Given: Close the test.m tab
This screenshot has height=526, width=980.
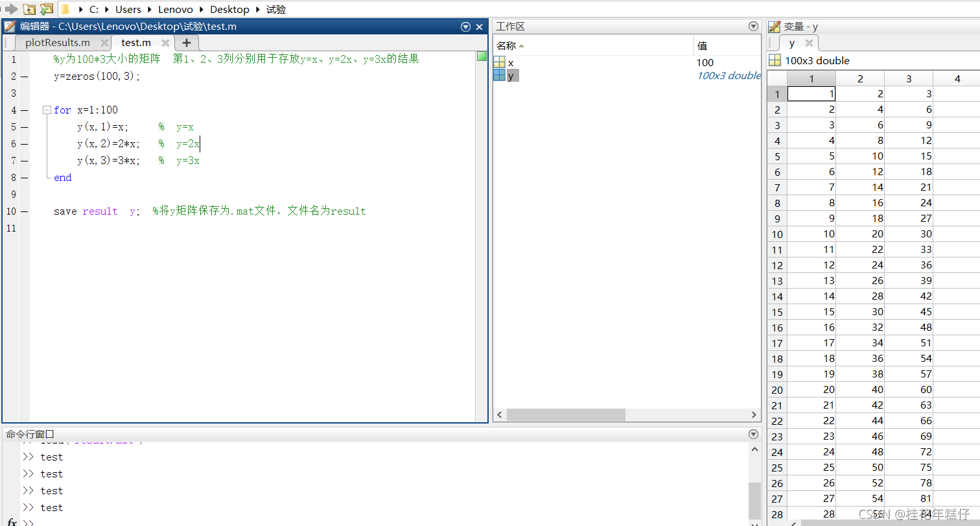Looking at the screenshot, I should pyautogui.click(x=165, y=43).
